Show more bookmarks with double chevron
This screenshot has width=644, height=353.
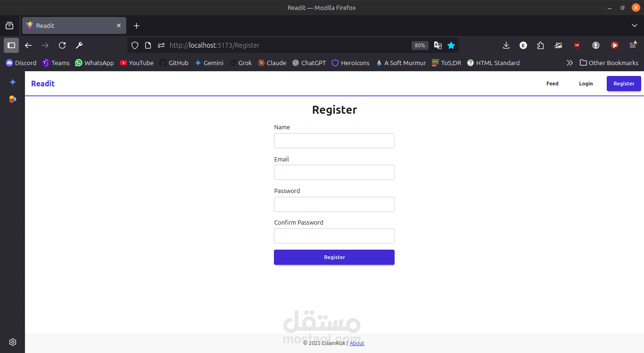coord(570,63)
